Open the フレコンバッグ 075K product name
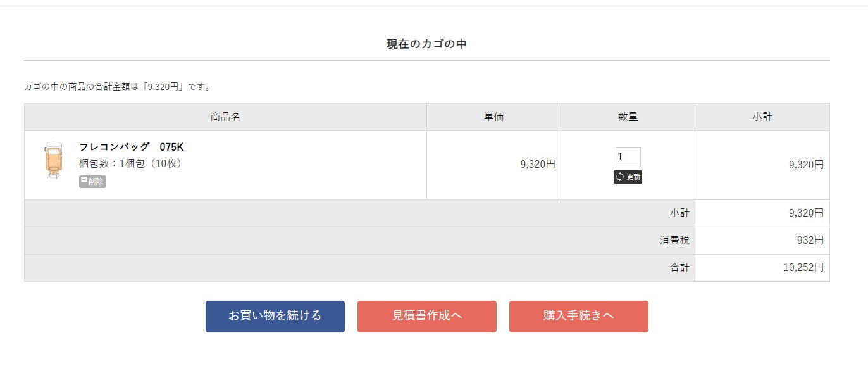The image size is (868, 385). [131, 147]
